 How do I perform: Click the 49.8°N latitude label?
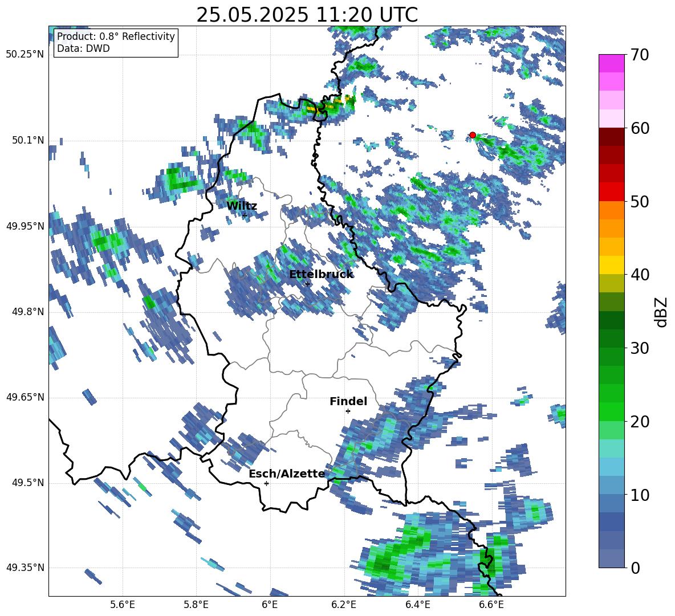tap(28, 312)
